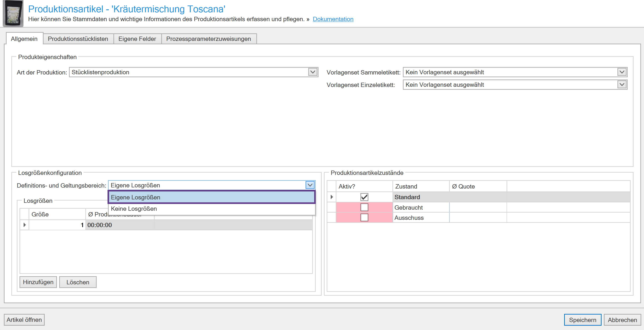Click the Größe cell with value 1
Viewport: 644px width, 330px height.
57,225
